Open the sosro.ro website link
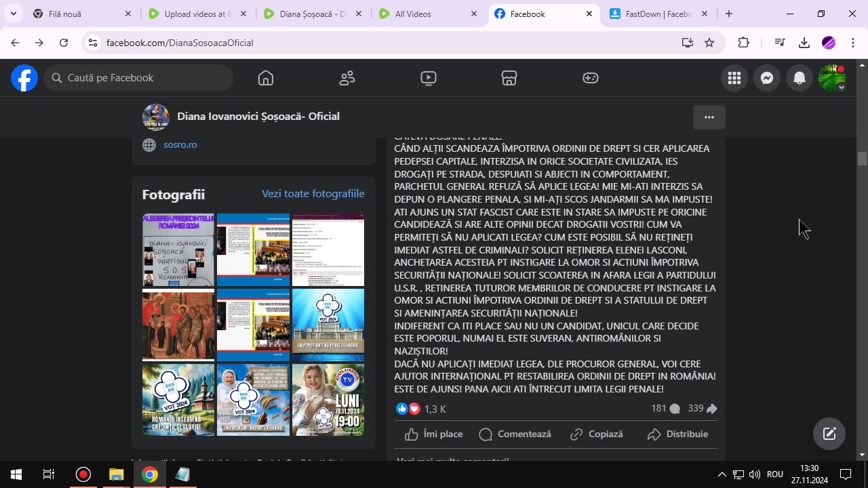 [x=180, y=144]
